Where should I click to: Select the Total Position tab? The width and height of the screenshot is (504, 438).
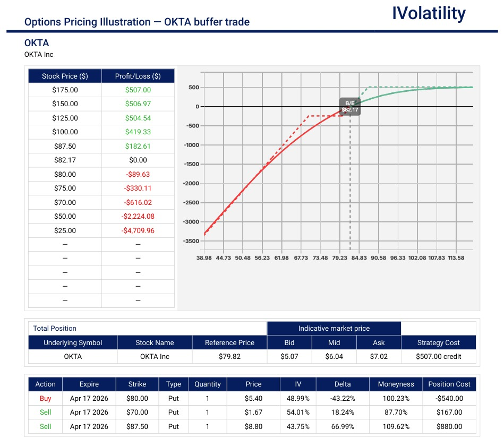point(55,328)
